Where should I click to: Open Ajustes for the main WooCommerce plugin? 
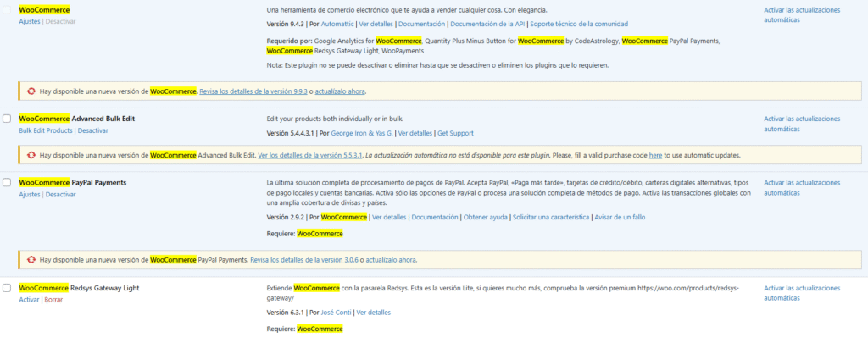point(29,20)
